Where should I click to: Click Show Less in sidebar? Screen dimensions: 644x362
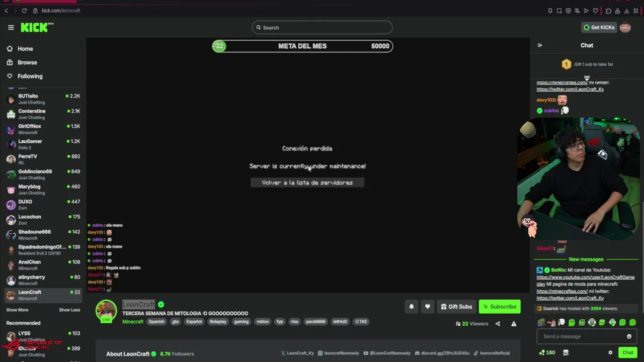tap(69, 310)
